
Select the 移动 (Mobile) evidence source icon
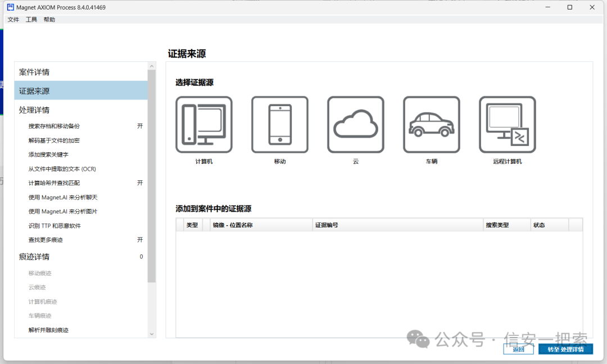280,125
